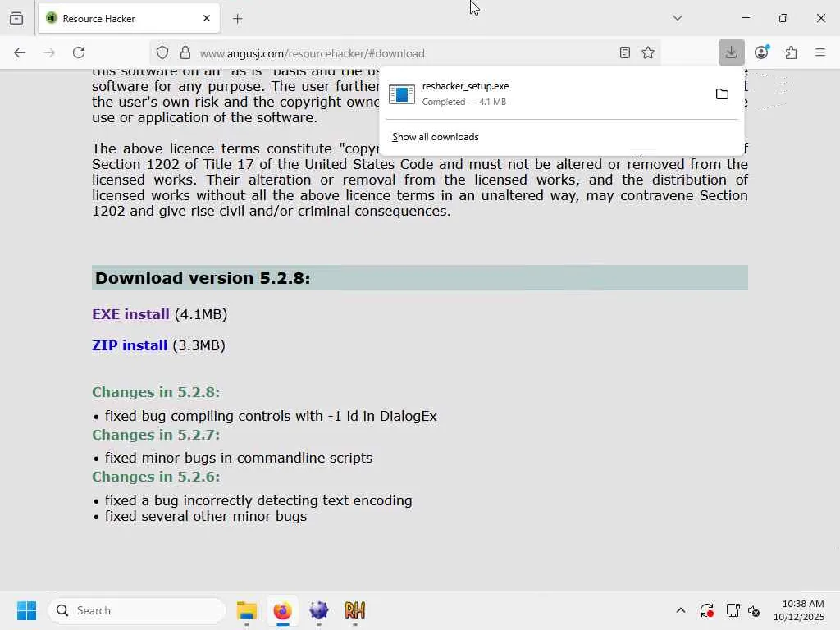Toggle reader view icon
Viewport: 840px width, 630px height.
coord(624,52)
